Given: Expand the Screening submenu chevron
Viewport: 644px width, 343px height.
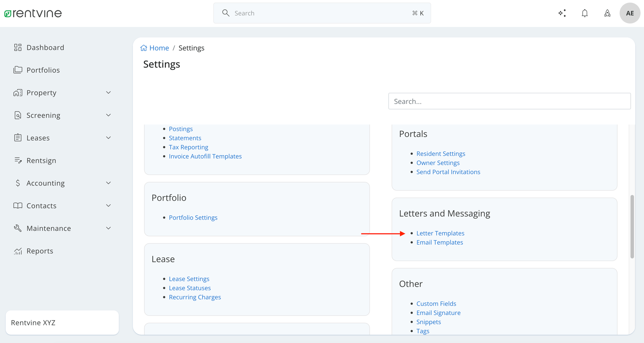Looking at the screenshot, I should pos(108,115).
